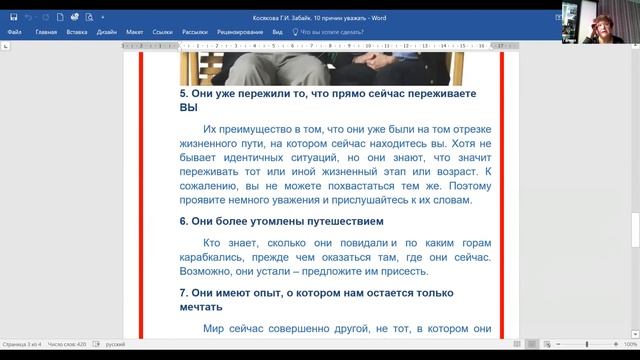
Task: Select the Ссылки tab
Action: (x=162, y=32)
